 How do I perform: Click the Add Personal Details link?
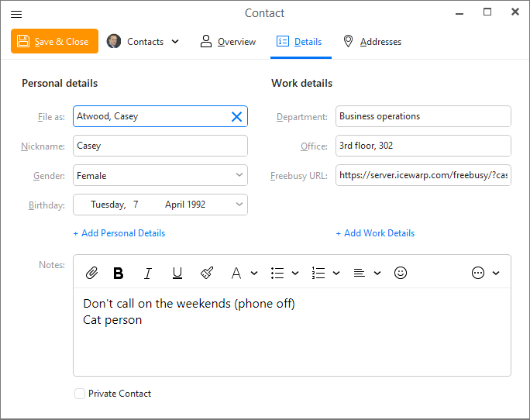[119, 233]
